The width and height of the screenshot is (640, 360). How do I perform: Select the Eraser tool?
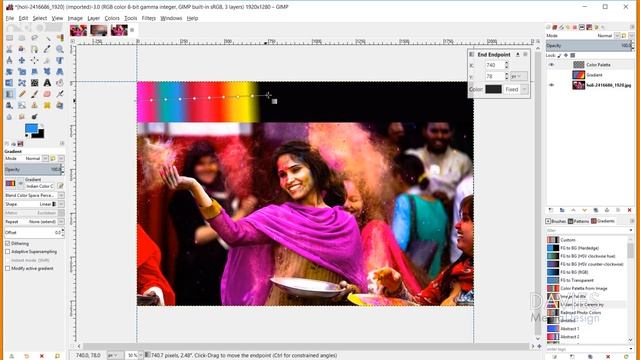point(47,94)
